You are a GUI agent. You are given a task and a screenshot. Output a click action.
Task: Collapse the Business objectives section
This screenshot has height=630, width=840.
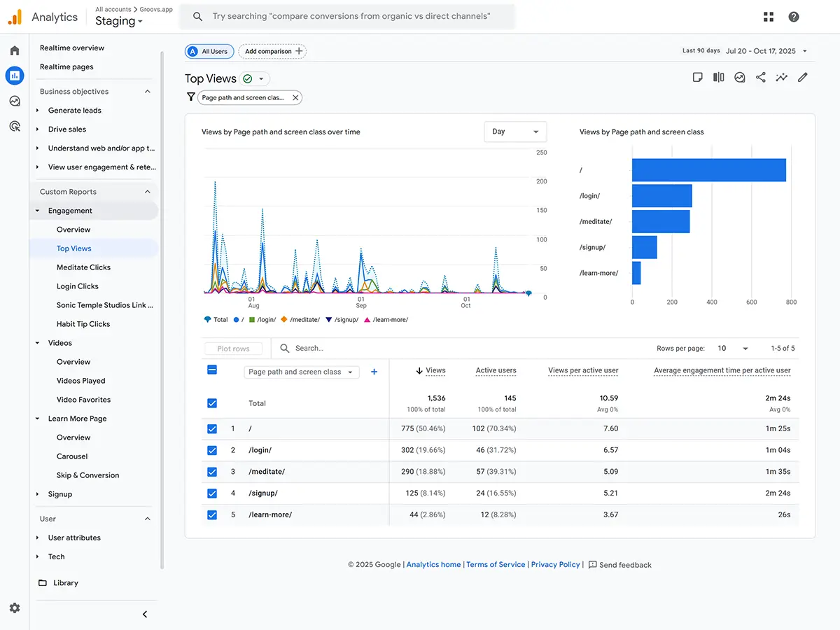click(x=148, y=92)
